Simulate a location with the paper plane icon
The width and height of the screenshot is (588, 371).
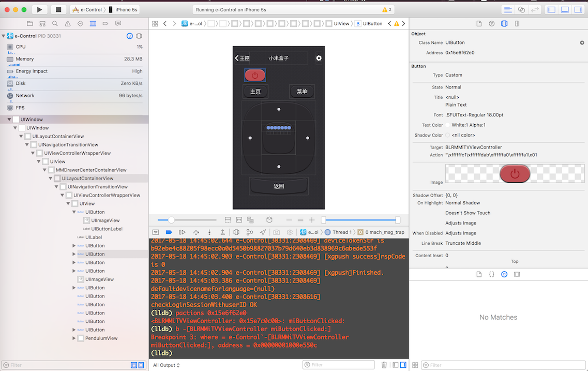pos(262,232)
